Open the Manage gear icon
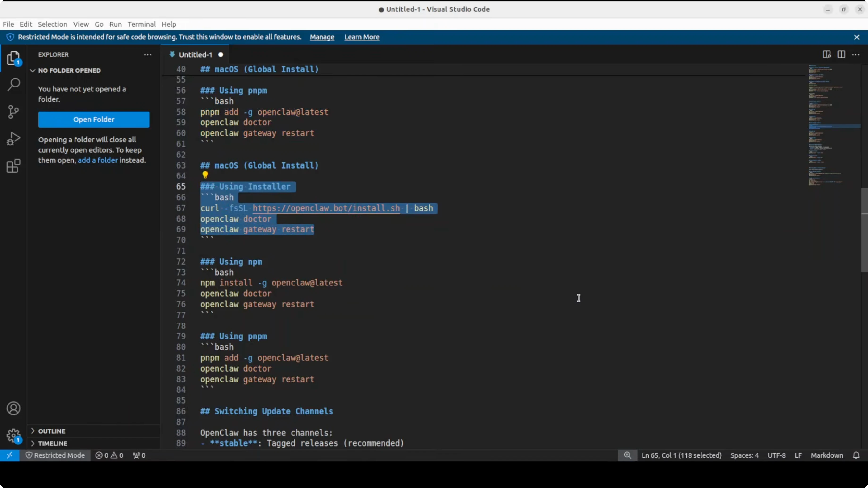Screen dimensions: 868x488 click(13, 435)
